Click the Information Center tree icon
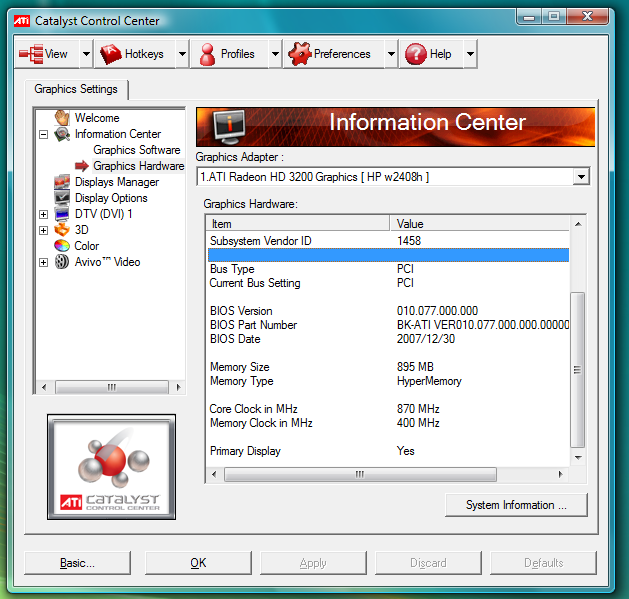This screenshot has width=629, height=599. click(62, 134)
